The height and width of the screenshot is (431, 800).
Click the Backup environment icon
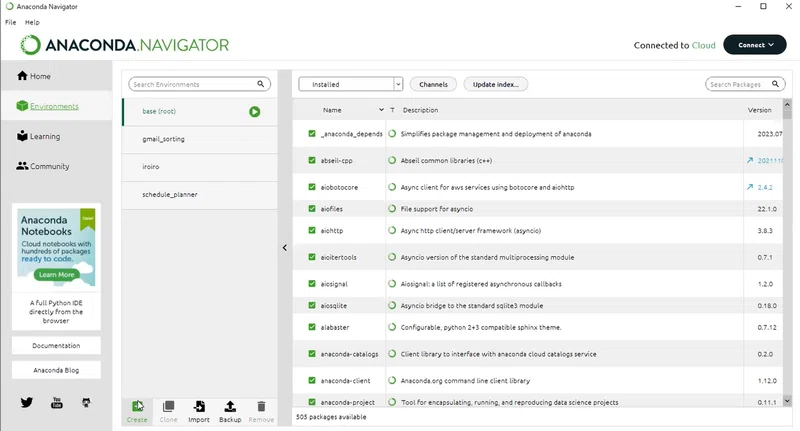[230, 407]
